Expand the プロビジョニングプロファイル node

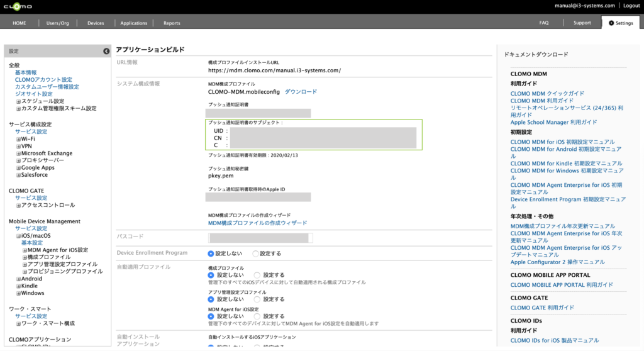[x=25, y=272]
